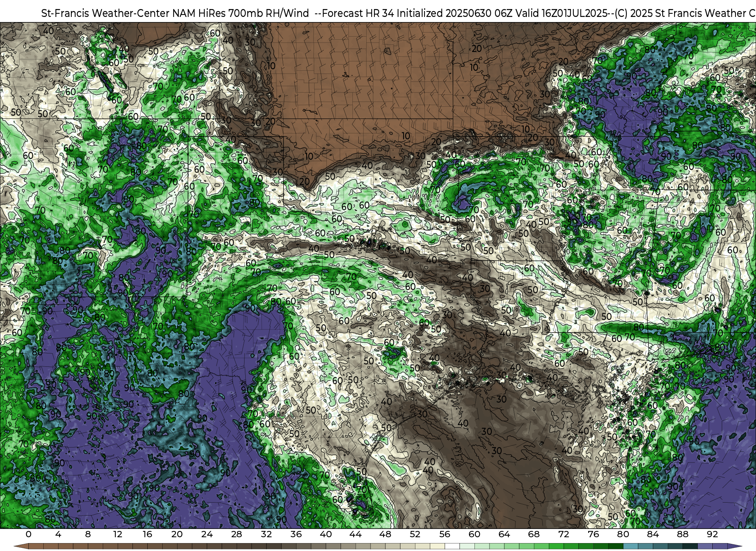Click the color scale label "92"
The height and width of the screenshot is (551, 756).
pyautogui.click(x=712, y=534)
